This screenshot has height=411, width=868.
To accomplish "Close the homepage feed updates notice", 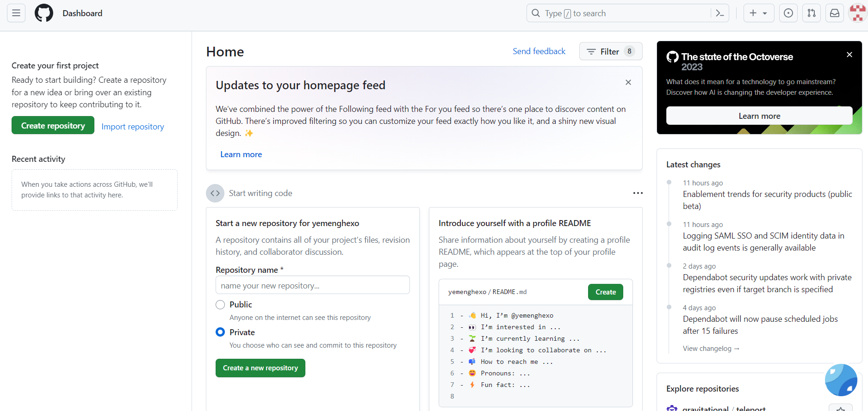I will pyautogui.click(x=628, y=82).
